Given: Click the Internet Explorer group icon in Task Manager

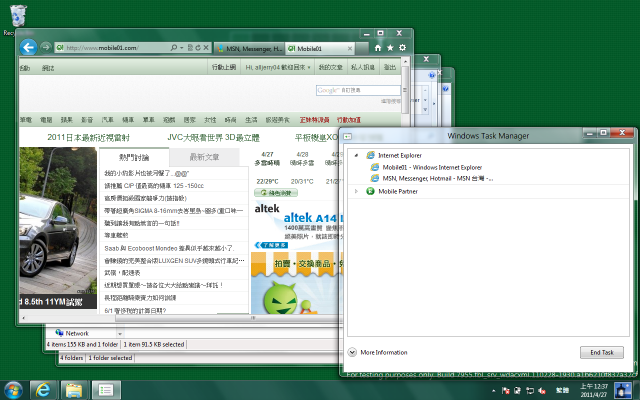Looking at the screenshot, I should coord(370,155).
